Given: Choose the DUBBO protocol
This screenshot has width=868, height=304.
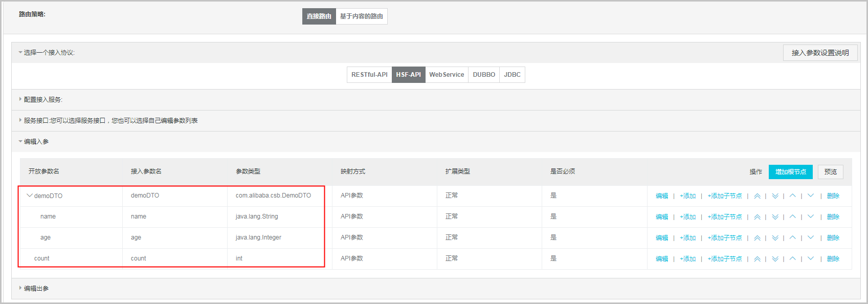Looking at the screenshot, I should click(x=484, y=75).
